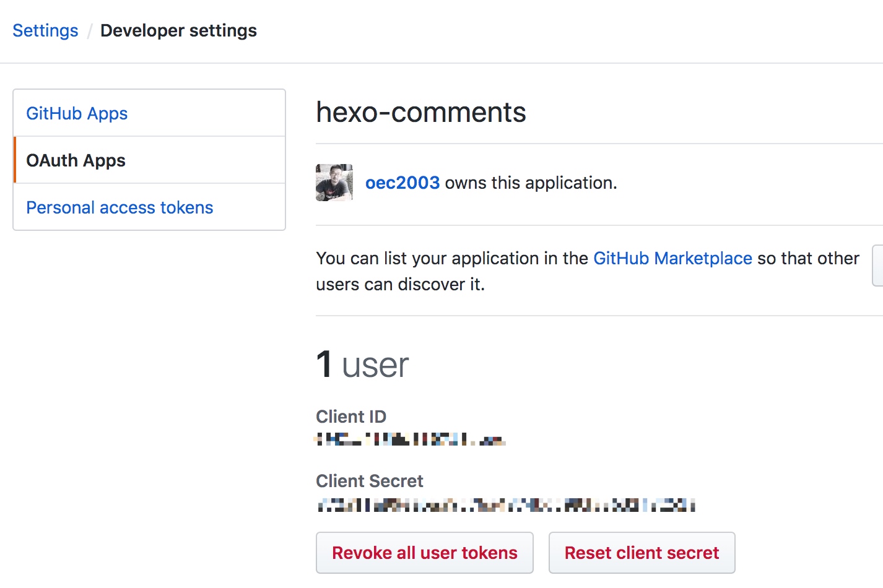
Task: Click the 'owns this application' text
Action: (x=531, y=183)
